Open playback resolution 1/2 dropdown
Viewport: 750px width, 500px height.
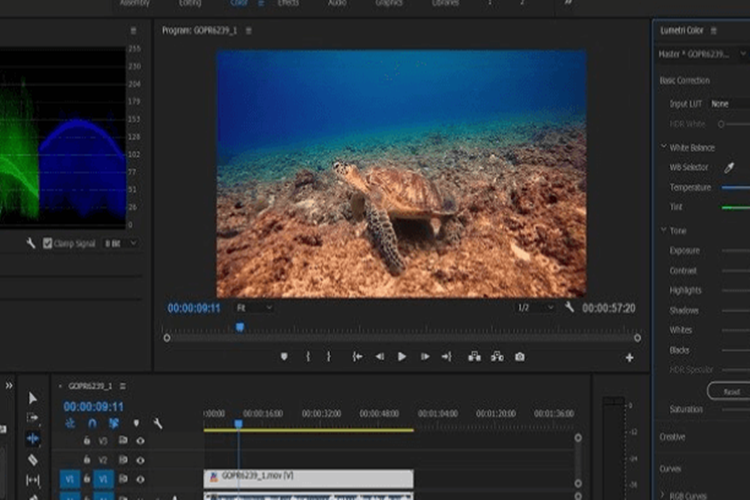tap(535, 308)
